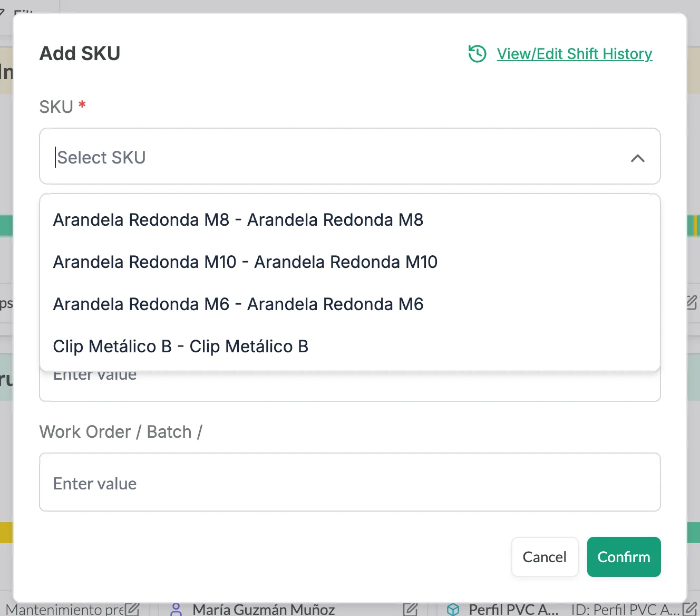Pick Arandela Redonda M6 option
Screen dimensions: 700x616
click(350, 304)
